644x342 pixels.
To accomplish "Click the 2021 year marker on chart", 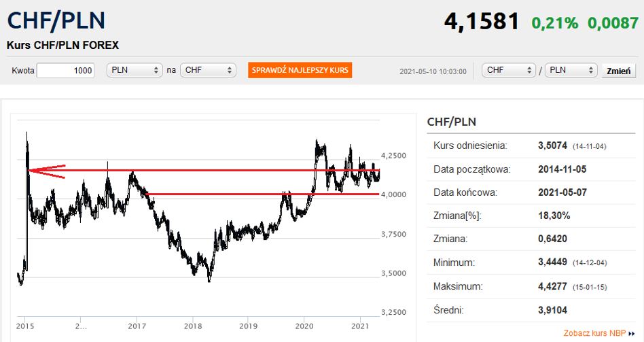I will [359, 324].
